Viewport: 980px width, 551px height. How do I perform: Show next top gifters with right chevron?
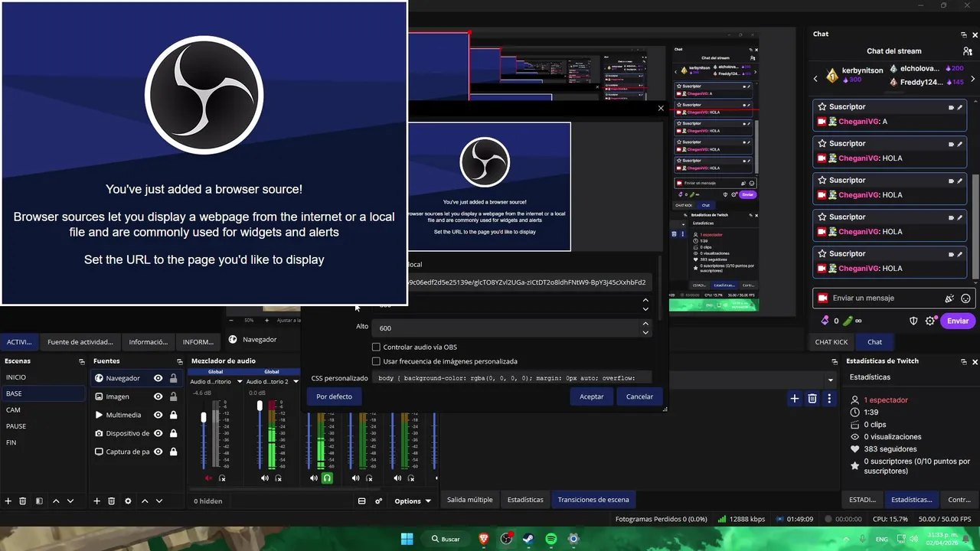coord(973,78)
